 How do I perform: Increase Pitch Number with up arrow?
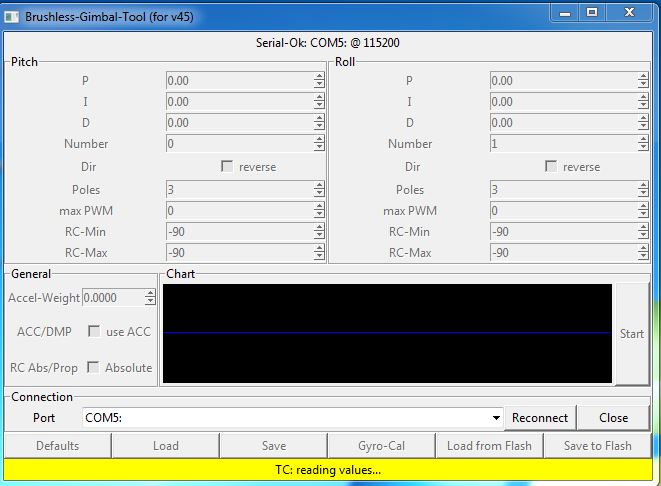[319, 140]
